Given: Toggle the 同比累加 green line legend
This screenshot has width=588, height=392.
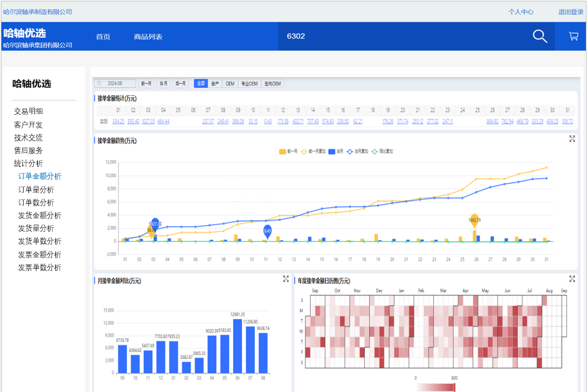Looking at the screenshot, I should (x=382, y=151).
